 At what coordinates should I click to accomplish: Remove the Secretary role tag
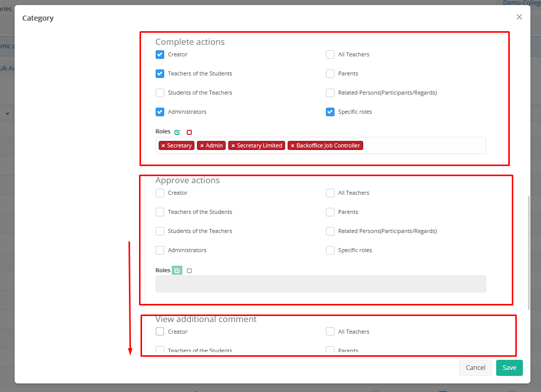(163, 146)
